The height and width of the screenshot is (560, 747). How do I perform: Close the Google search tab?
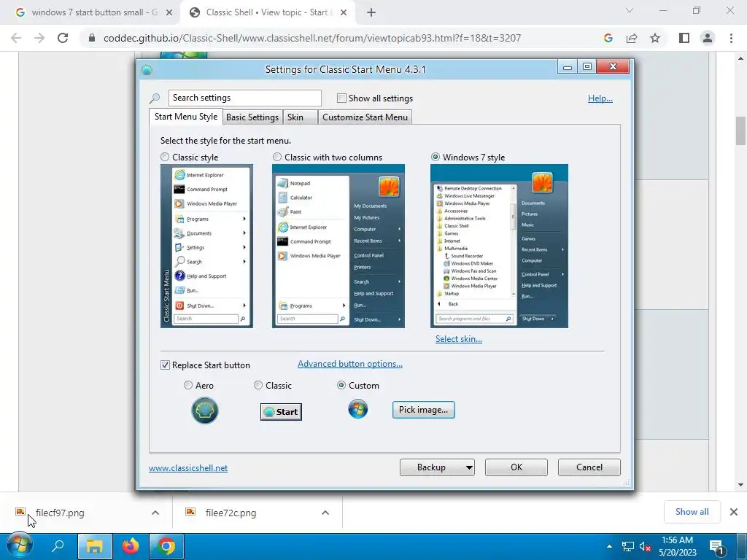coord(169,13)
